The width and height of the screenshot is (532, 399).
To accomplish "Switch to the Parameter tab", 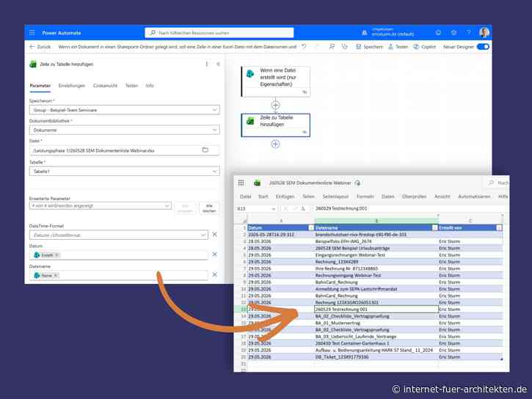I will pyautogui.click(x=40, y=86).
